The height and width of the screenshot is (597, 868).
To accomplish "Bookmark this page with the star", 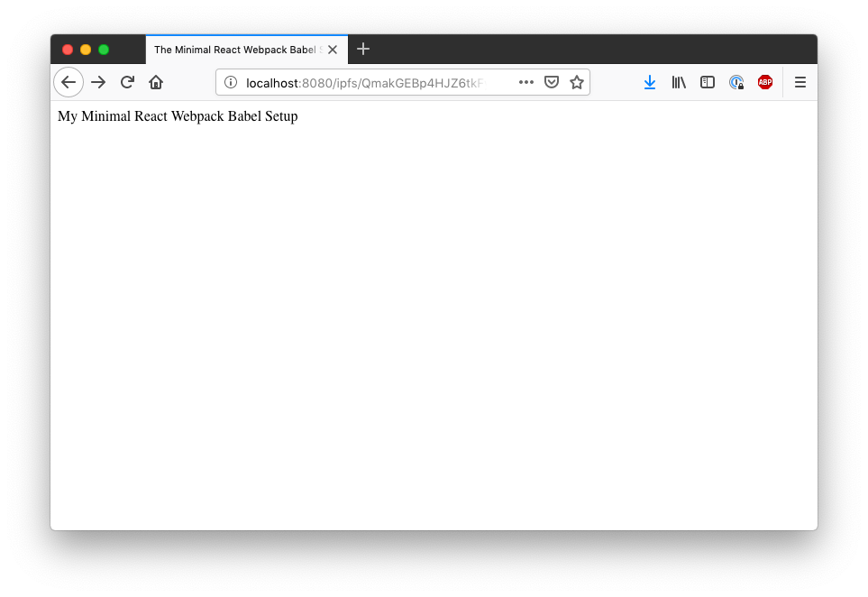I will click(576, 82).
